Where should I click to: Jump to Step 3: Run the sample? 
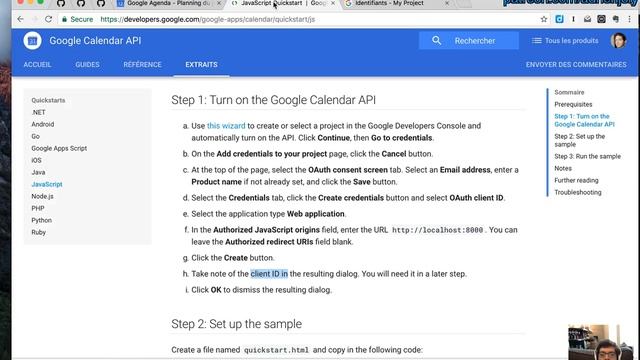pyautogui.click(x=587, y=156)
